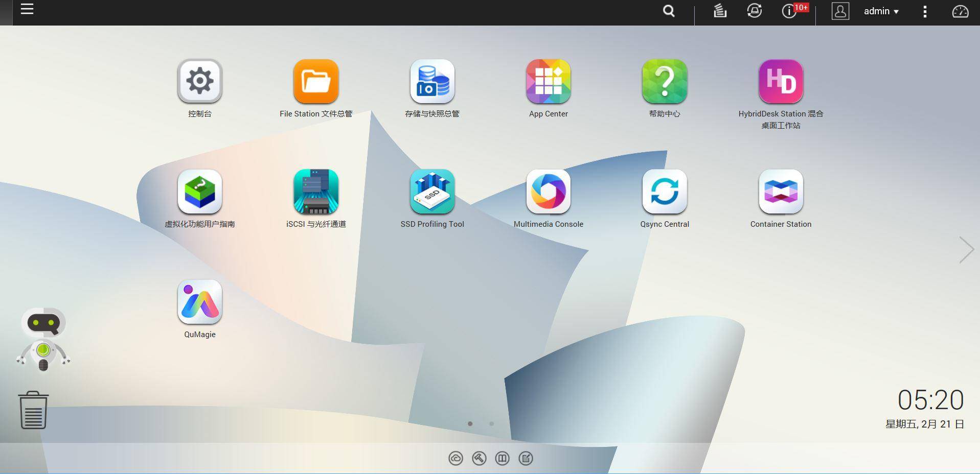980x474 pixels.
Task: Switch to second desktop page dot
Action: click(x=491, y=423)
